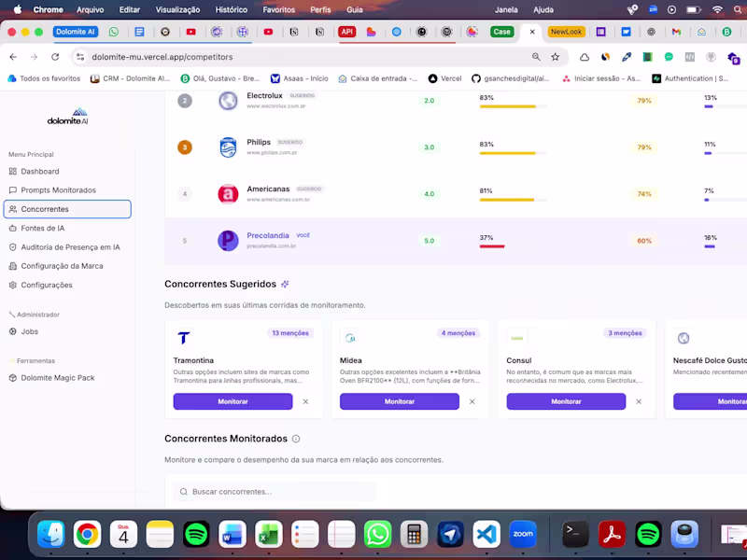Click the Philips logo
This screenshot has width=747, height=560.
coord(228,147)
